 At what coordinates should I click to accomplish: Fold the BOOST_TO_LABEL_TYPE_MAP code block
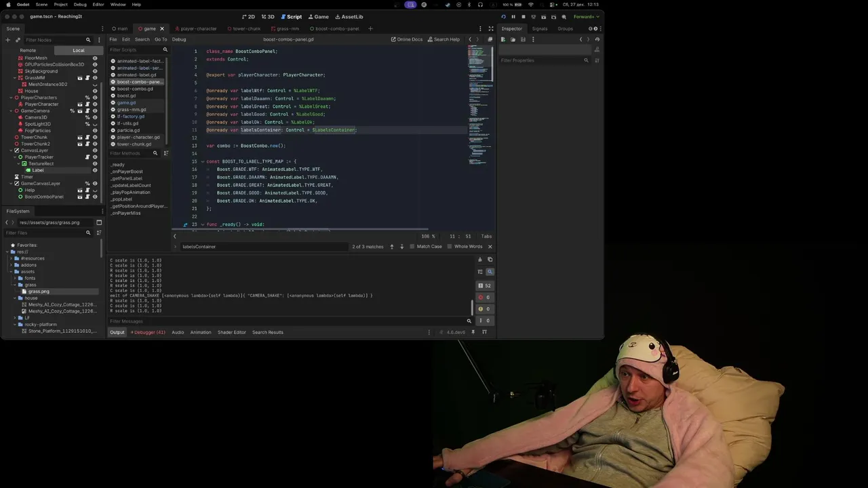click(202, 161)
